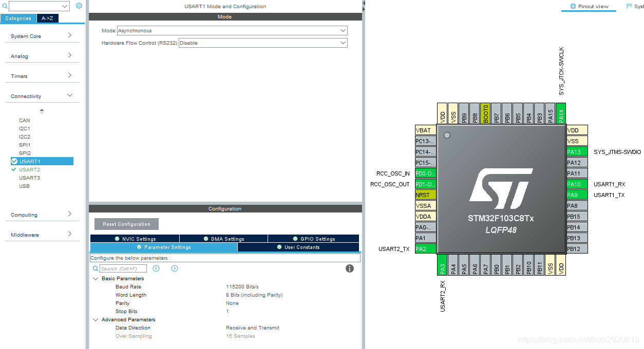Expand the Middleware category
644x349 pixels.
(x=42, y=235)
